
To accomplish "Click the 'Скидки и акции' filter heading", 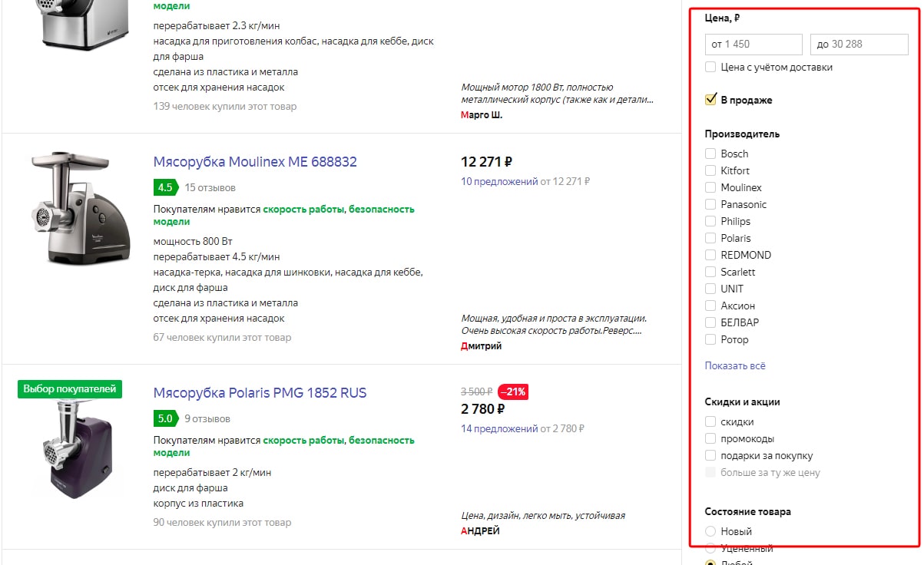I will click(x=743, y=401).
